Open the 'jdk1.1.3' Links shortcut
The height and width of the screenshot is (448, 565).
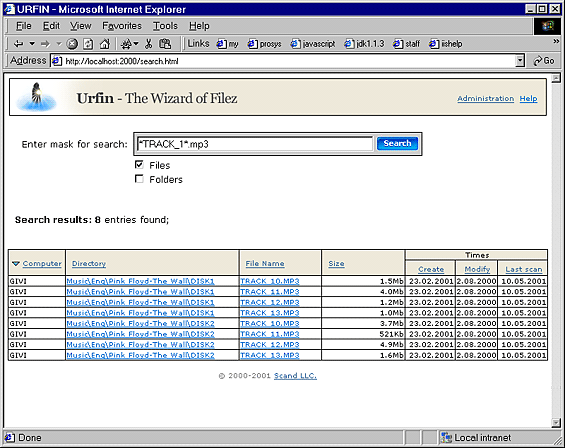(364, 44)
